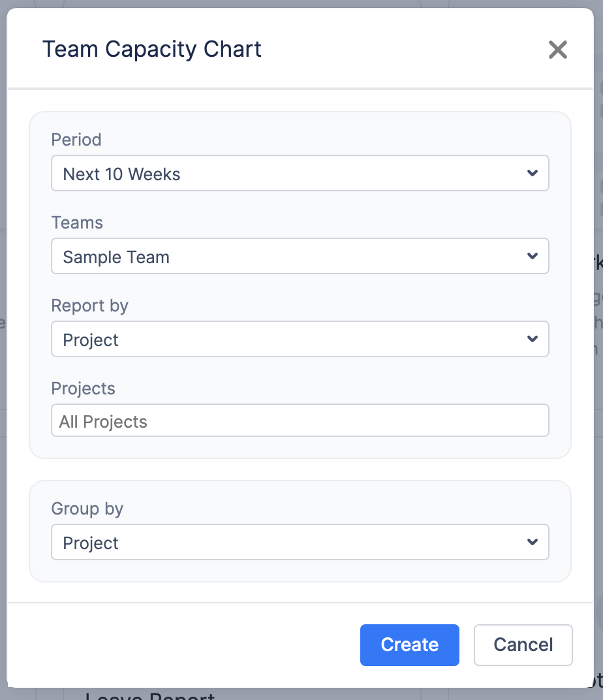
Task: Click the Leave Report heading behind the dialog
Action: coord(150,695)
